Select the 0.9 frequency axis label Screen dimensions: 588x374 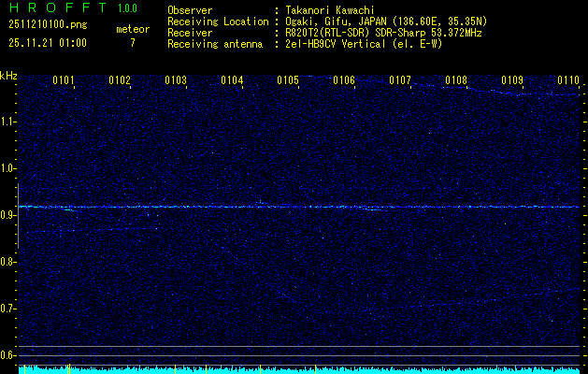click(8, 215)
